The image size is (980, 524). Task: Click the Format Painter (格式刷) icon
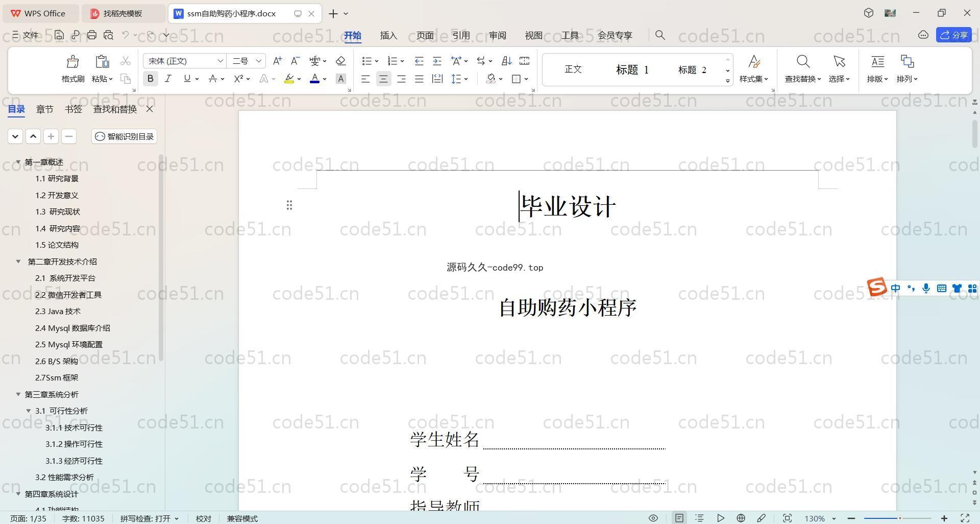(72, 62)
